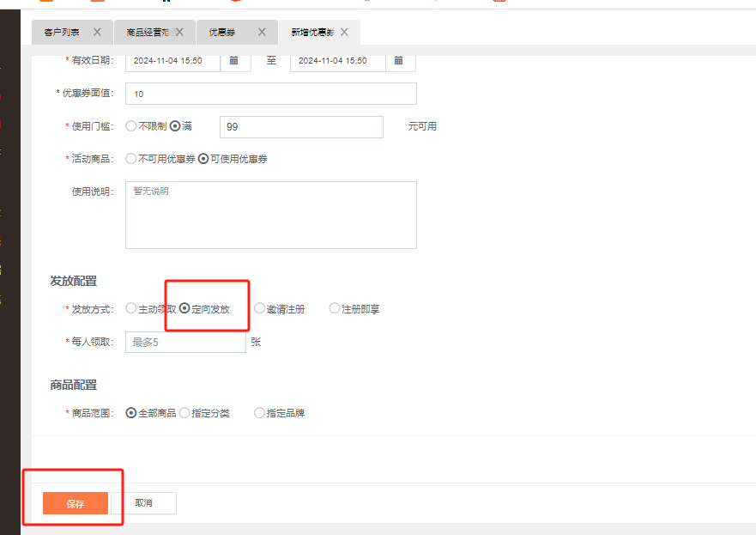Focus the coupon face value field
Screen dimensions: 756x535
click(x=270, y=94)
